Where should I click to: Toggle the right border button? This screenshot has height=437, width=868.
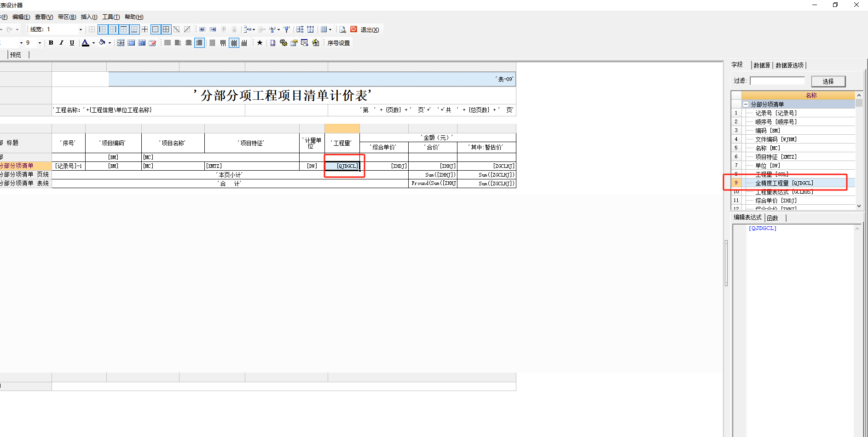point(113,29)
